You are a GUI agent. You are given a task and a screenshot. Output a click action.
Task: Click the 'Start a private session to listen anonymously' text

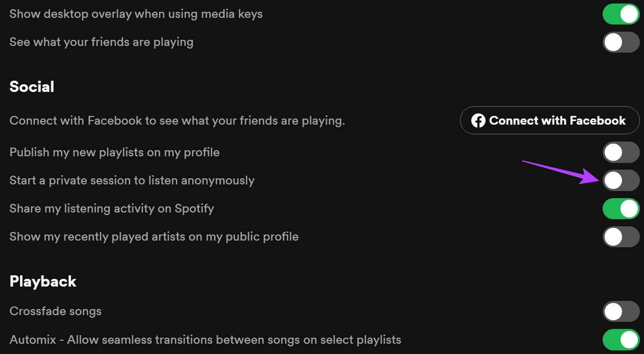click(132, 180)
